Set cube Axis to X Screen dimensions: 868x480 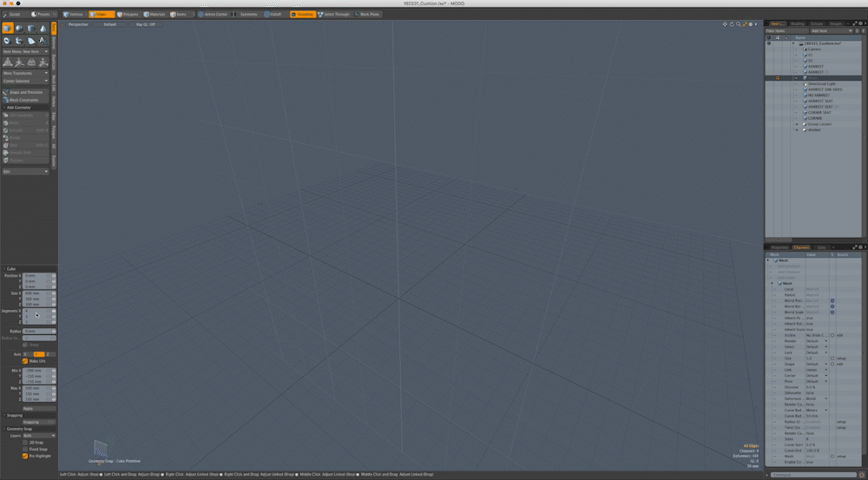[27, 354]
